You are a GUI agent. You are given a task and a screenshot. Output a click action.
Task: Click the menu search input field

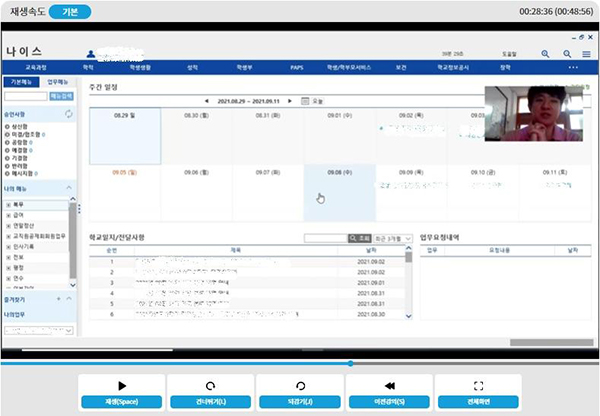point(26,96)
